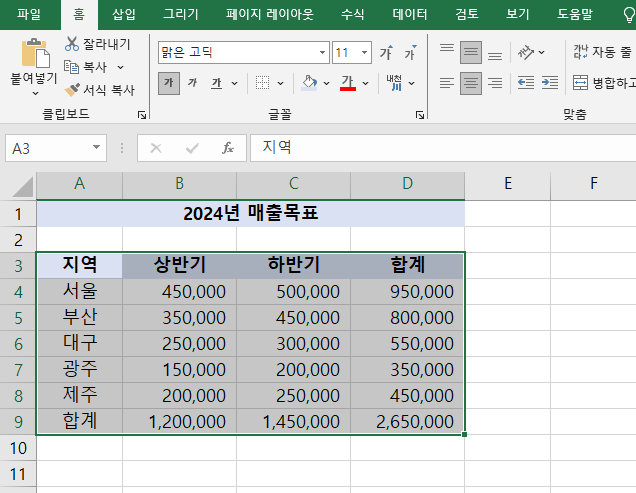Screen dimensions: 636x493
Task: Switch to the 그리기 tab
Action: point(180,14)
